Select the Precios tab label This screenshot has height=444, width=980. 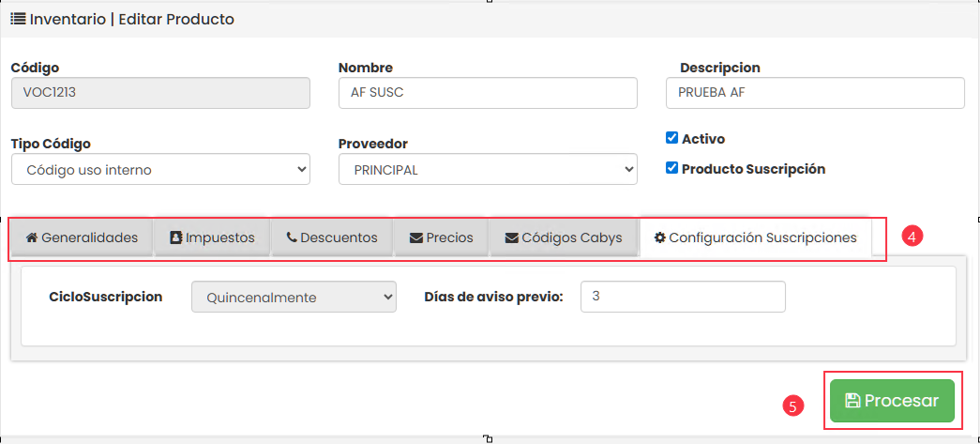coord(449,237)
